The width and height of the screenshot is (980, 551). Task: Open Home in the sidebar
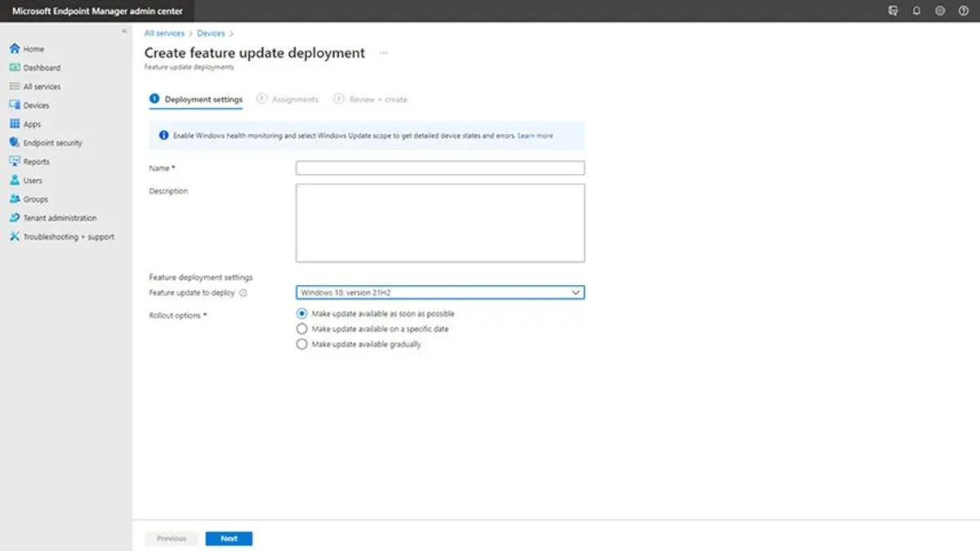(27, 49)
